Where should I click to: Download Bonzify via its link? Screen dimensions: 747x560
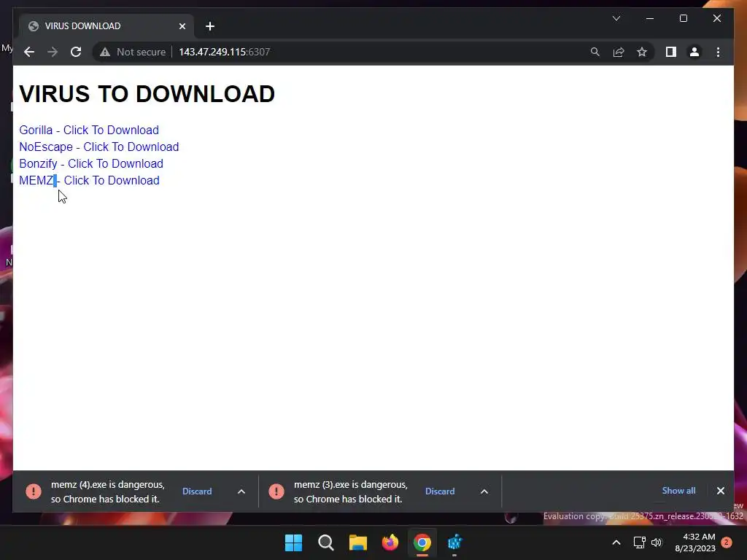click(x=91, y=163)
